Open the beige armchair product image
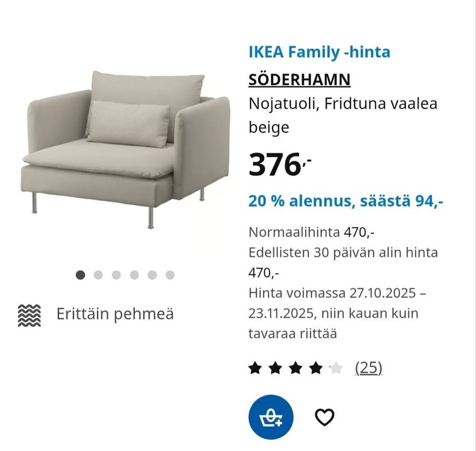The image size is (476, 451). [126, 149]
